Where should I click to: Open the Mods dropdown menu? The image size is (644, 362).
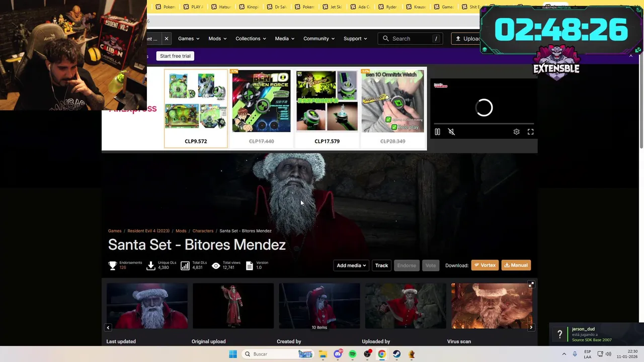[x=217, y=39]
